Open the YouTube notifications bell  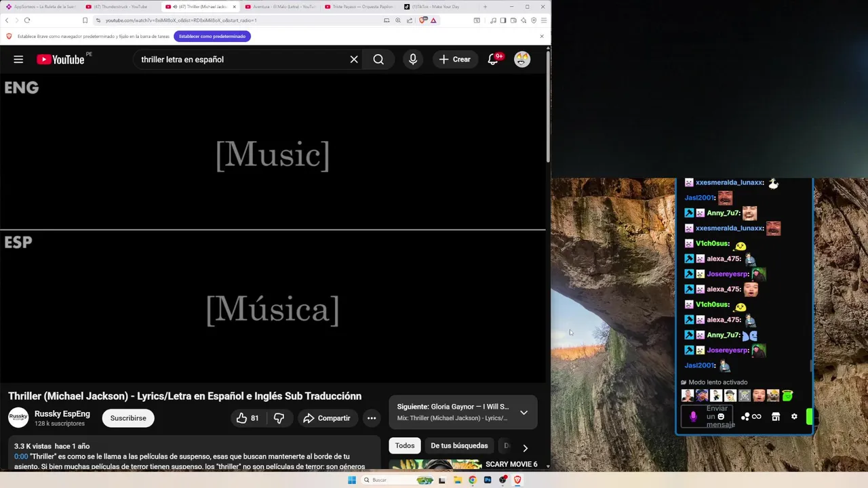pos(494,60)
